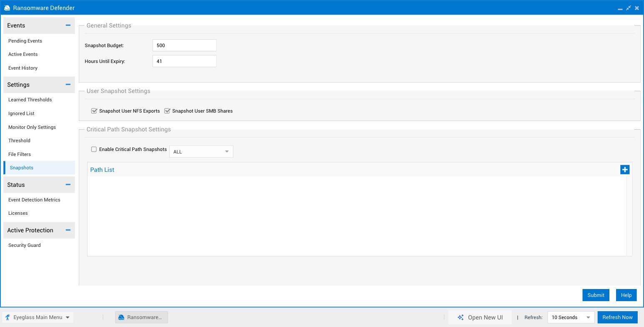Click the Snapshot Budget label
This screenshot has width=644, height=327.
104,45
